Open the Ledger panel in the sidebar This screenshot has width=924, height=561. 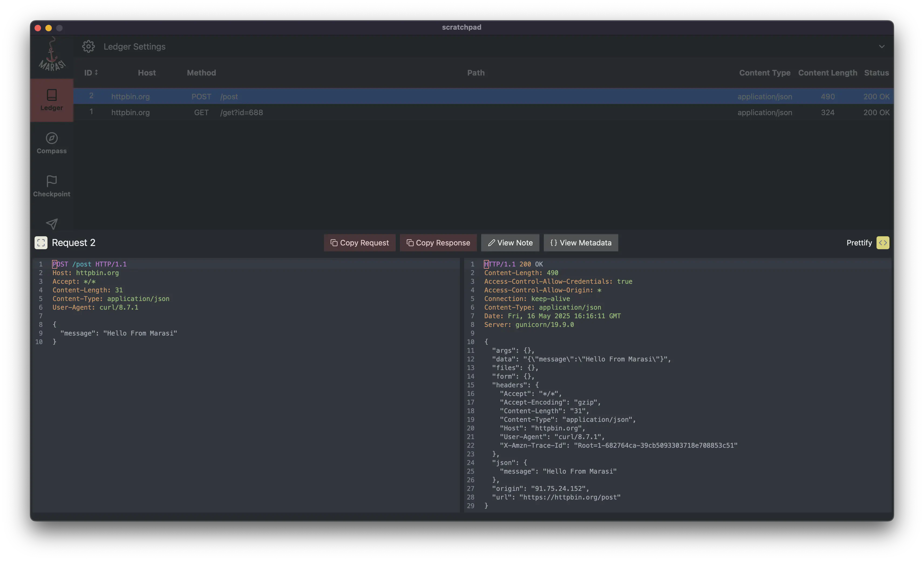[x=52, y=100]
